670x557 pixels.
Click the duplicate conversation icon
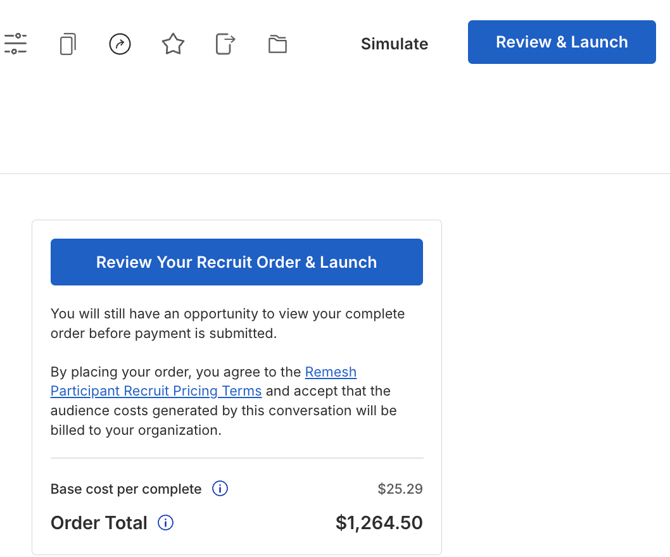point(67,44)
